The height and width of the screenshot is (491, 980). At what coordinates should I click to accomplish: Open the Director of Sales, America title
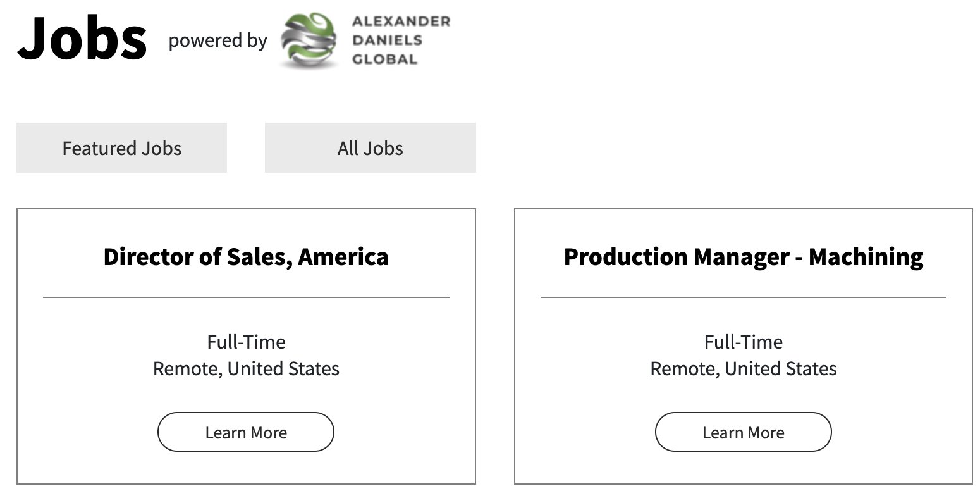coord(246,257)
